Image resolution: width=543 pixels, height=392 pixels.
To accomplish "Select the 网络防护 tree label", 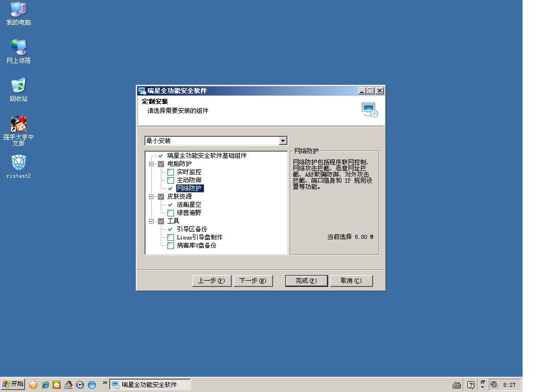I will pyautogui.click(x=190, y=188).
